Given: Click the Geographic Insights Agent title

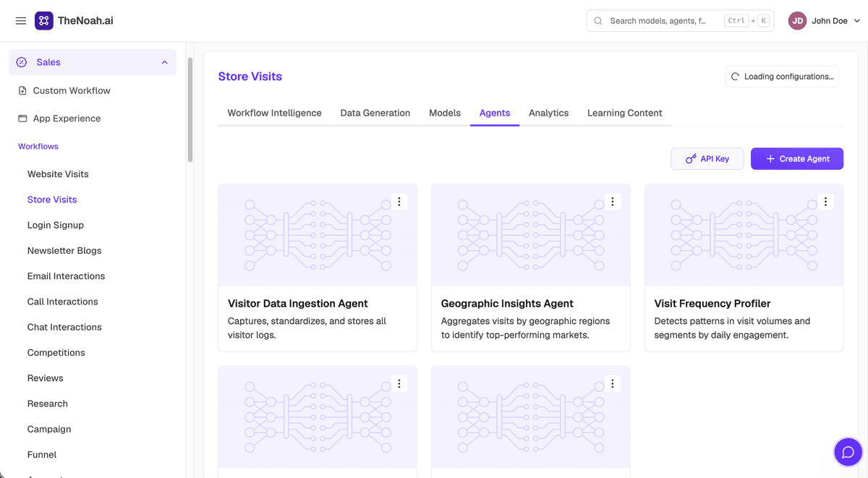Looking at the screenshot, I should click(507, 304).
